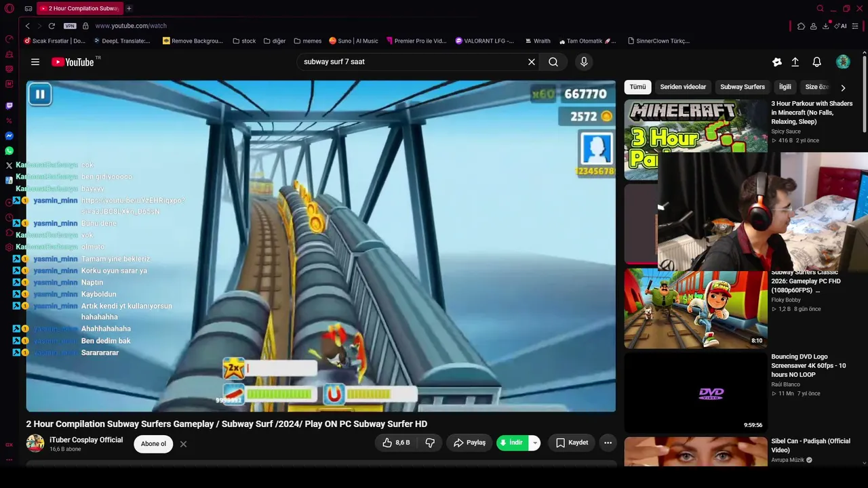
Task: Open the DeepL Translate bookmark
Action: (121, 41)
